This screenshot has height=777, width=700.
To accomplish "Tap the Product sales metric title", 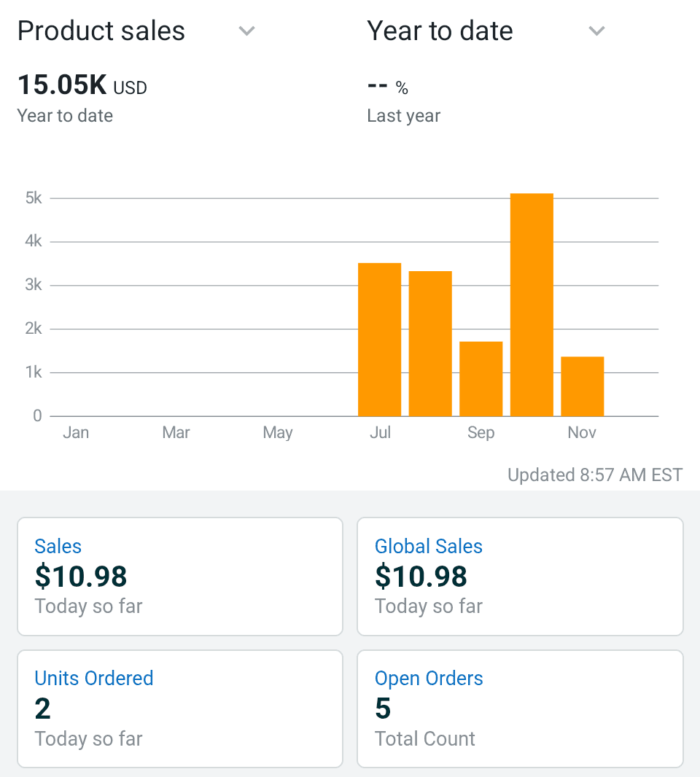I will (101, 31).
